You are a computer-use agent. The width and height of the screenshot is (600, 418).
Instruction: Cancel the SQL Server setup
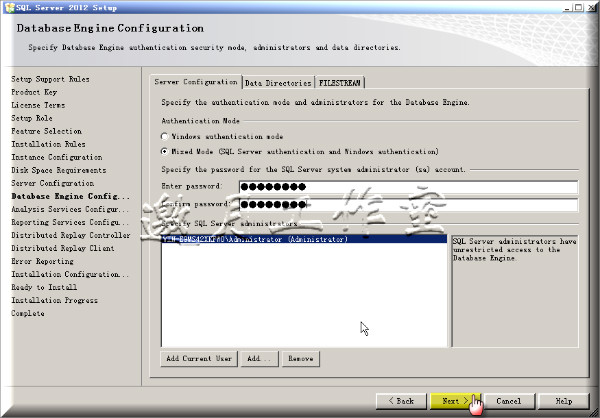[x=509, y=401]
